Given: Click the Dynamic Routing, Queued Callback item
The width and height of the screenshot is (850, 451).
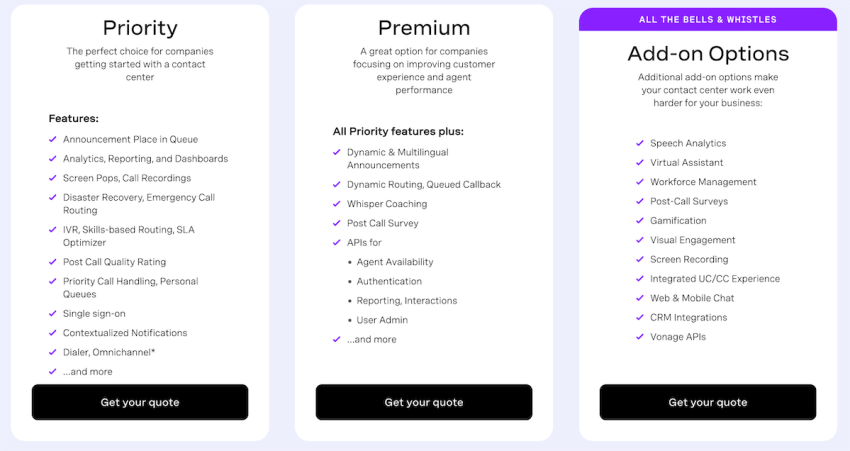Looking at the screenshot, I should (423, 185).
